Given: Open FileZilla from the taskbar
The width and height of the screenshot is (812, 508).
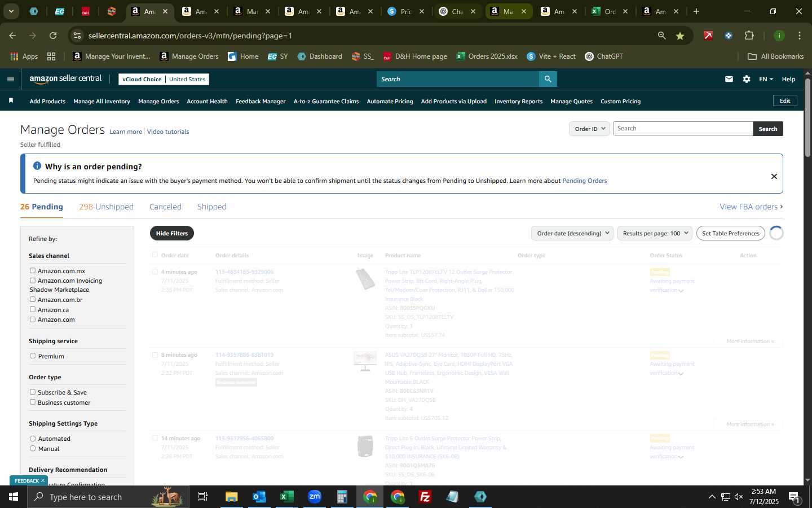Looking at the screenshot, I should click(x=425, y=497).
